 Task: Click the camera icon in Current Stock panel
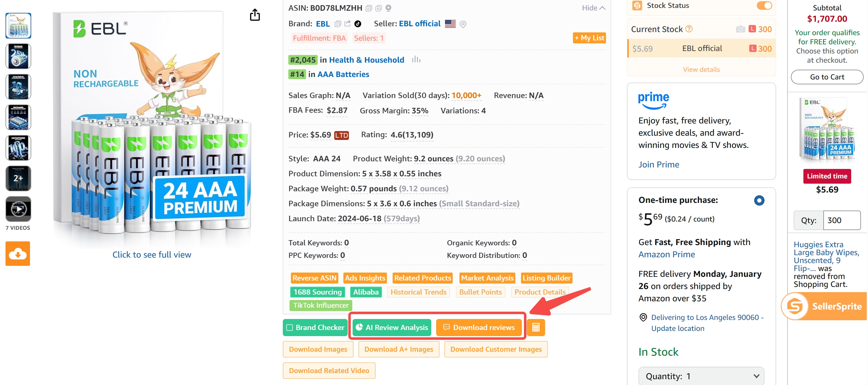(x=740, y=29)
